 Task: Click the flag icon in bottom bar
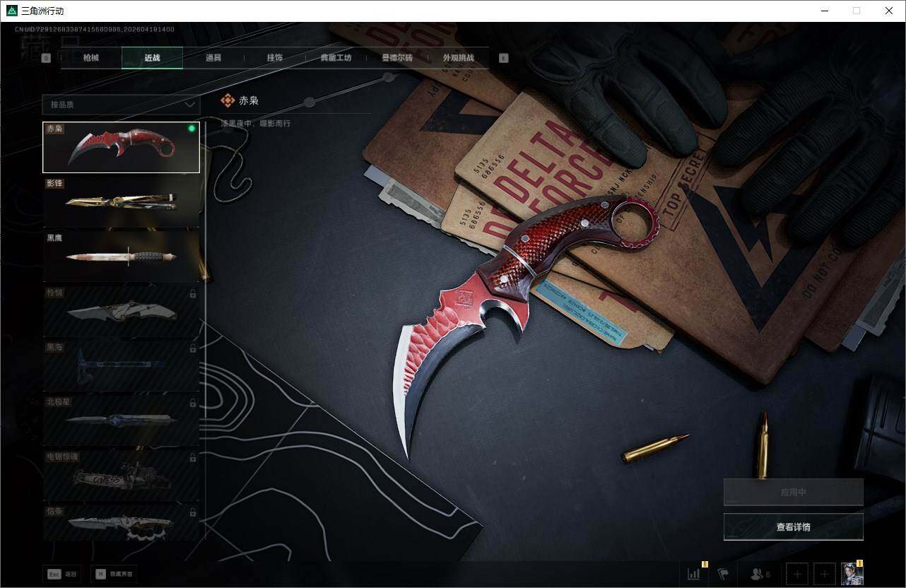pyautogui.click(x=723, y=574)
